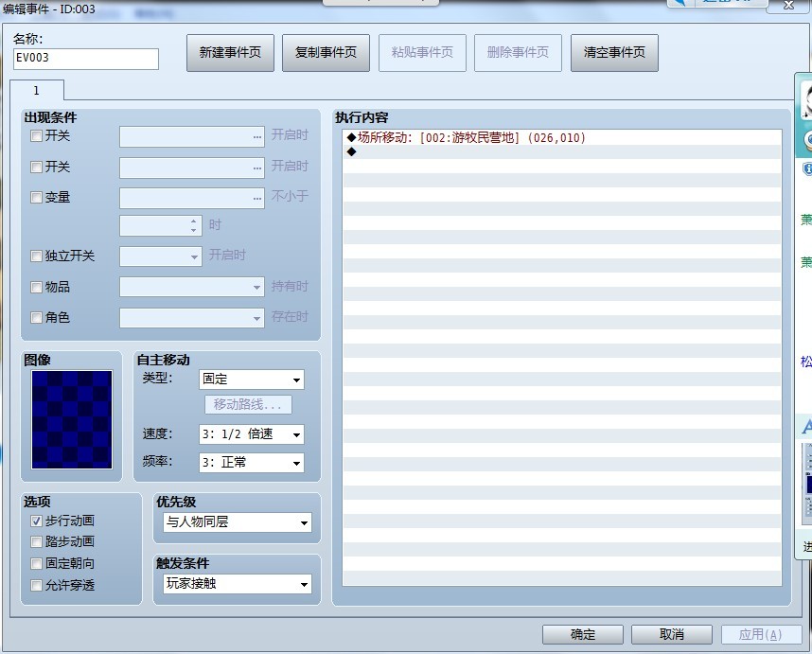
Task: Click the 新建事件页 button to create new page
Action: click(228, 52)
